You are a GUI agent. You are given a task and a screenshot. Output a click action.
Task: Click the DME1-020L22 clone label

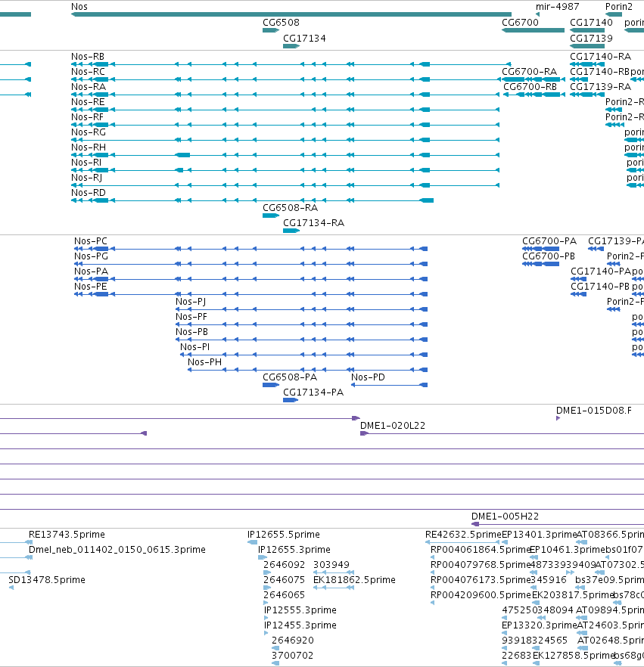[x=393, y=425]
